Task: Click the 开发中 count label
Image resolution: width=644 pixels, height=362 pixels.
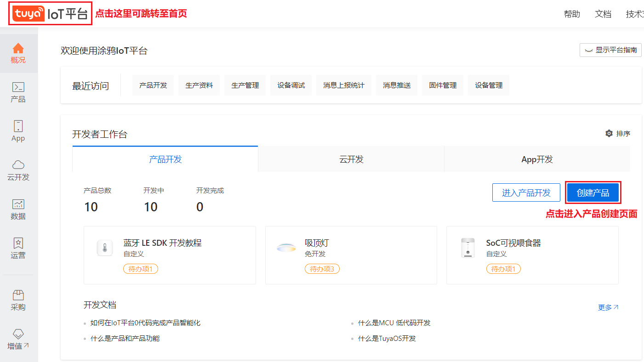Action: tap(154, 191)
